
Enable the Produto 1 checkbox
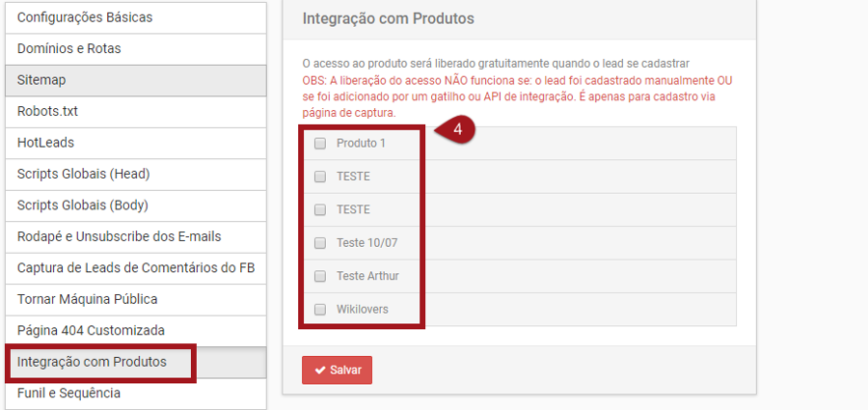[x=320, y=144]
